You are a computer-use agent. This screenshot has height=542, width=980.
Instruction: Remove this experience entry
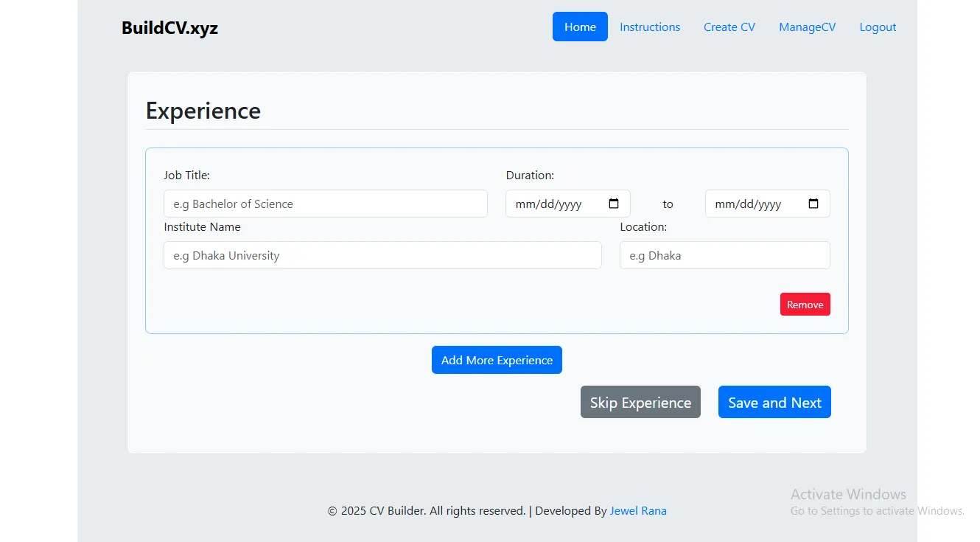point(805,305)
